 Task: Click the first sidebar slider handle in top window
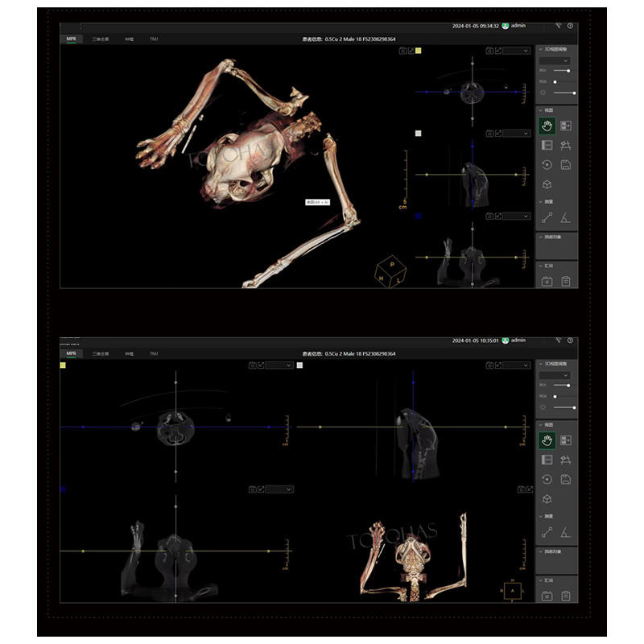(x=568, y=71)
